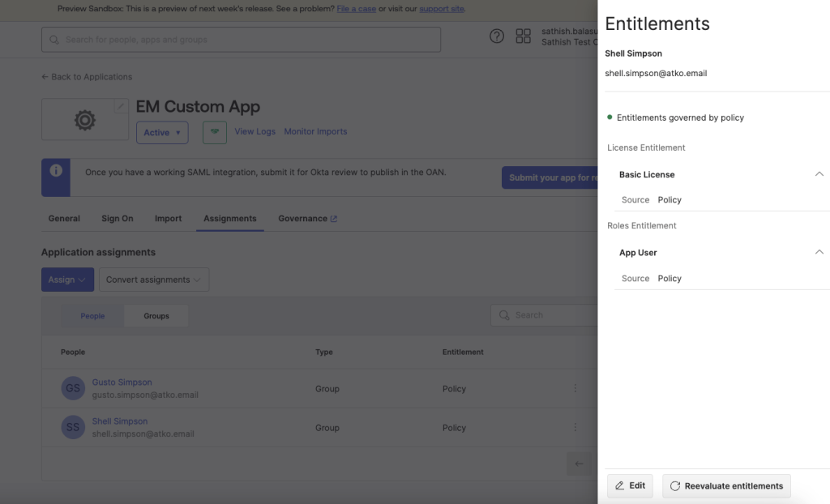Open the Governance tab link

click(x=307, y=218)
